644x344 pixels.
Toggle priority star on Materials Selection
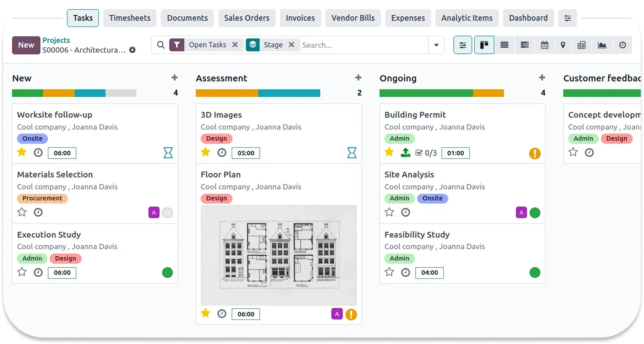[22, 212]
